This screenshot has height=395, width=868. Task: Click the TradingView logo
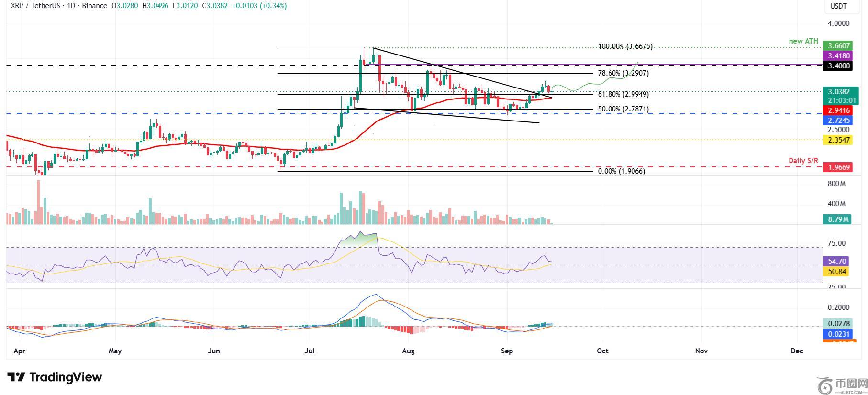click(55, 377)
